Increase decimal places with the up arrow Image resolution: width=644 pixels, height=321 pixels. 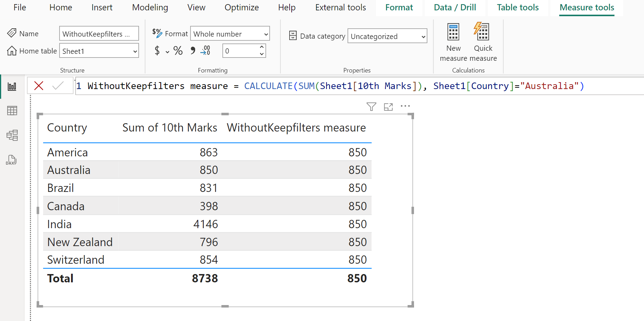tap(262, 48)
